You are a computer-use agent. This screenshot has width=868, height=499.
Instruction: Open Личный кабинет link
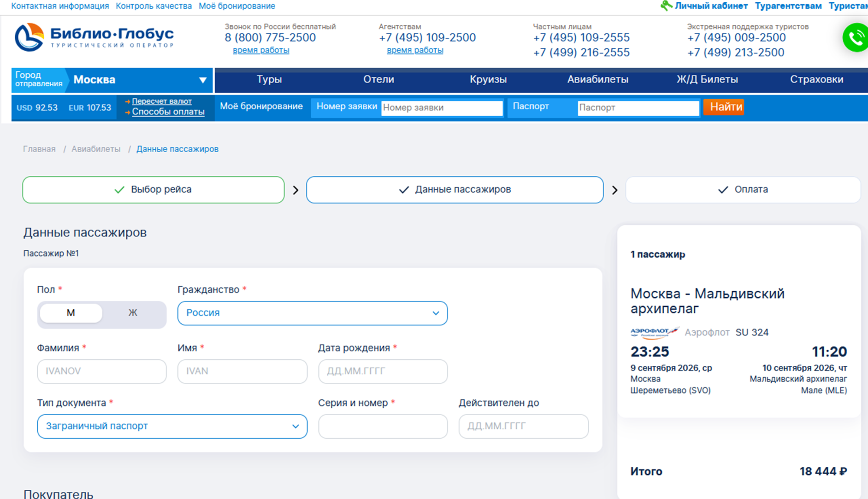(x=711, y=6)
